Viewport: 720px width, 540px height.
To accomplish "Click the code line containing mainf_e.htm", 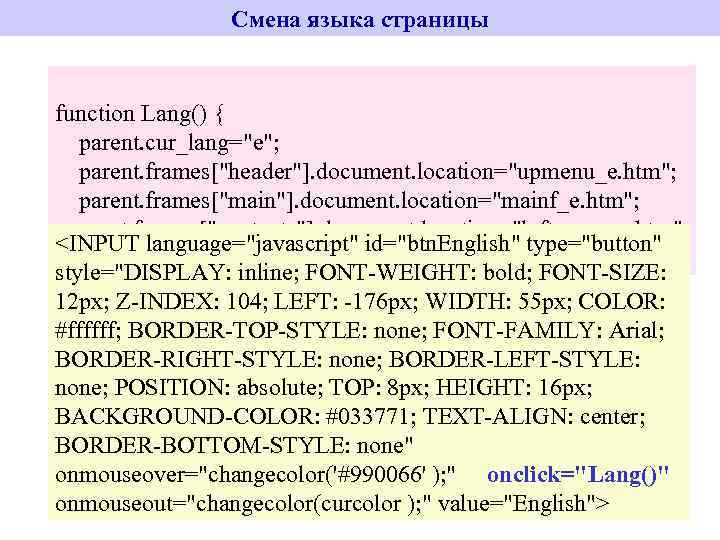I will [359, 201].
